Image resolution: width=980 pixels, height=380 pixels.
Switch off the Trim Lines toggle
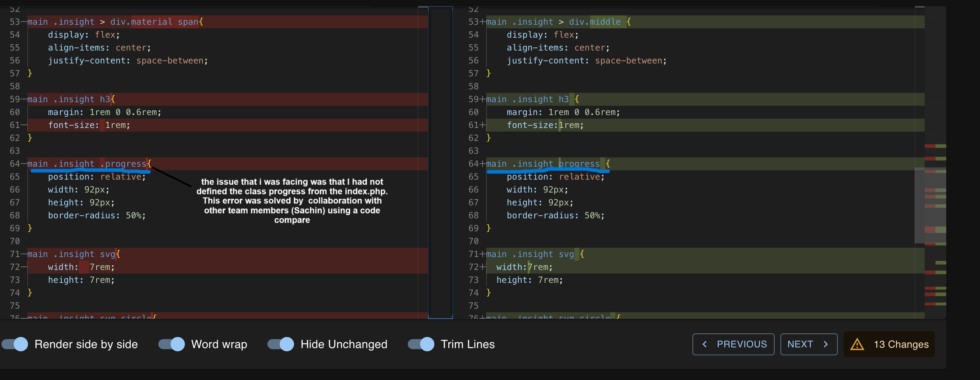[x=421, y=344]
